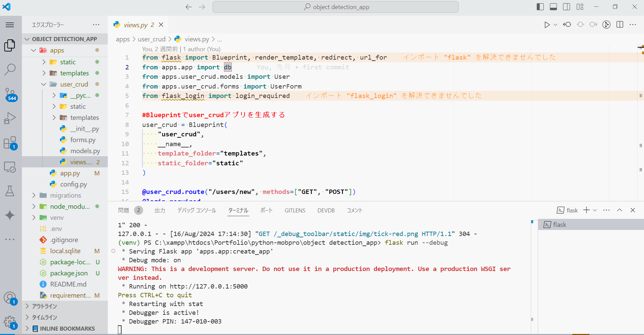The image size is (644, 335).
Task: Open the Problems tab showing 2 issues
Action: pyautogui.click(x=123, y=210)
